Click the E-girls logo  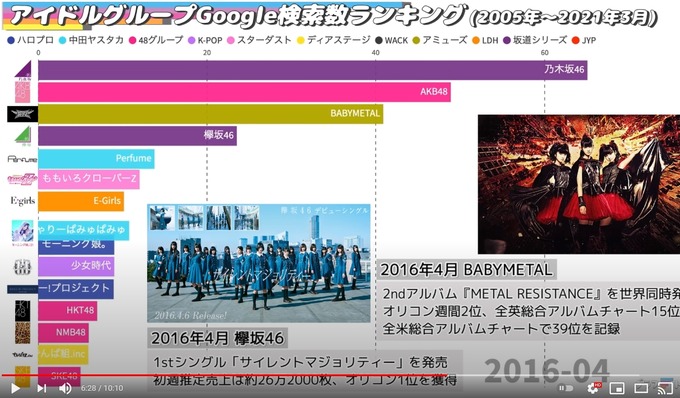click(23, 201)
